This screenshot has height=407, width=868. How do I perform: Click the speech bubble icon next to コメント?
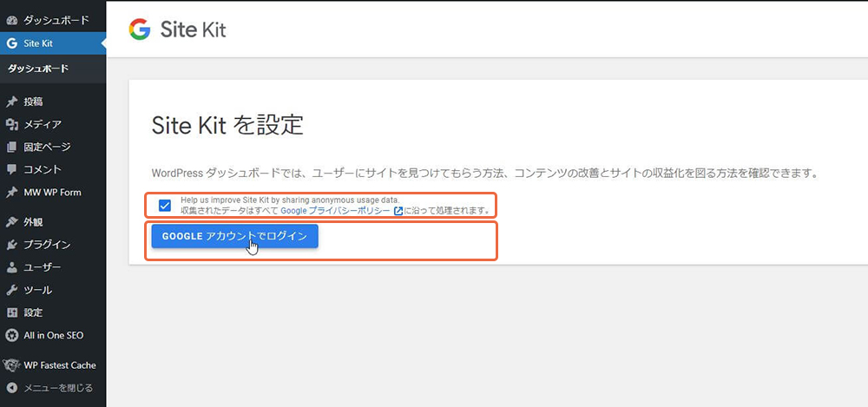[11, 169]
